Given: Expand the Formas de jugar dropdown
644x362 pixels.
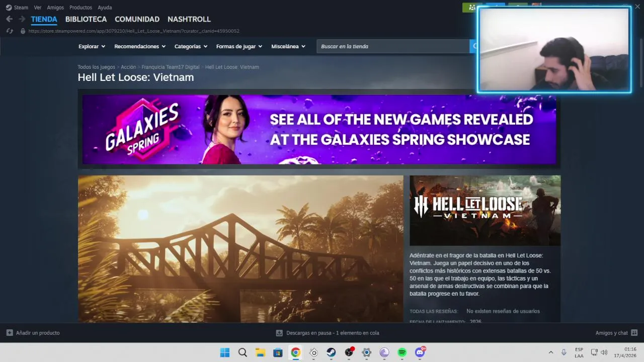Looking at the screenshot, I should (239, 46).
